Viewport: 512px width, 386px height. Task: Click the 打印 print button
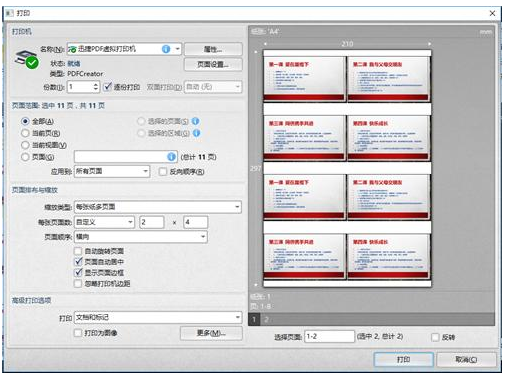(x=404, y=359)
